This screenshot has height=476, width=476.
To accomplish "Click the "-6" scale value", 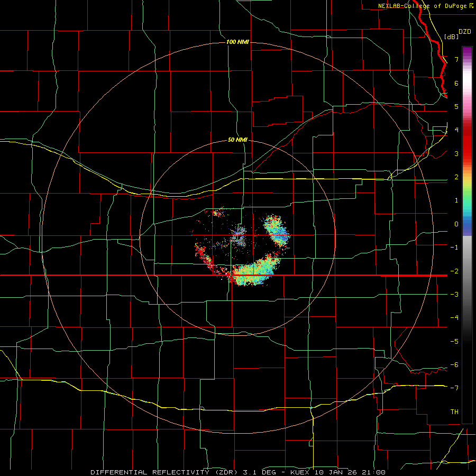I will (454, 365).
